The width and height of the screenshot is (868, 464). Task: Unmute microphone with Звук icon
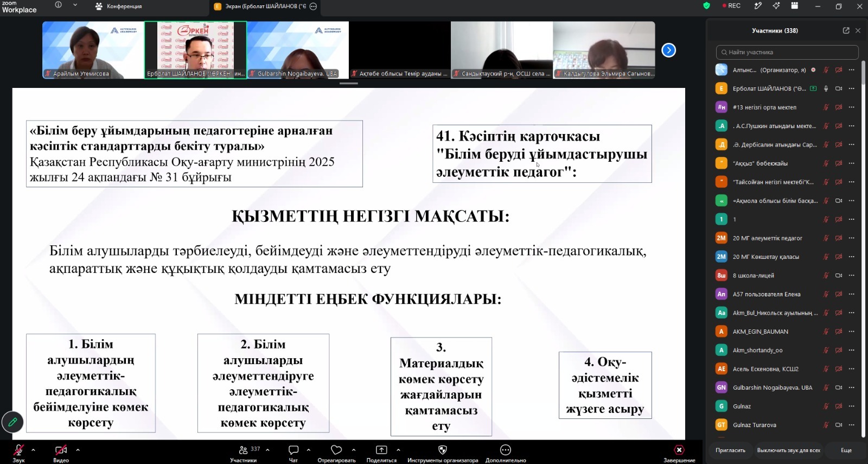[18, 450]
